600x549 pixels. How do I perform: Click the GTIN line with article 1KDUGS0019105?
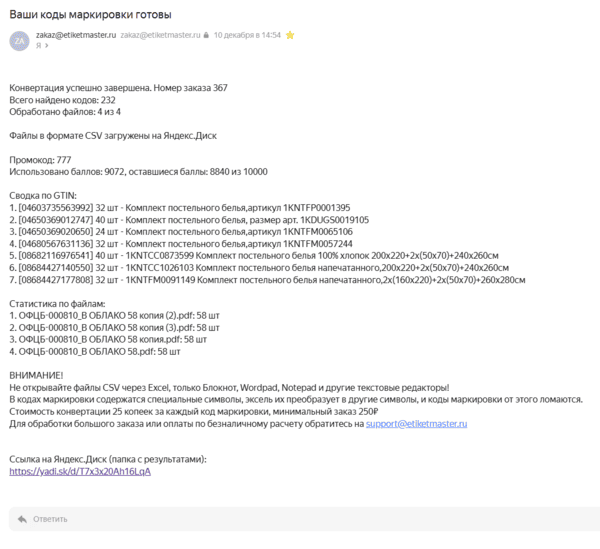pos(190,219)
